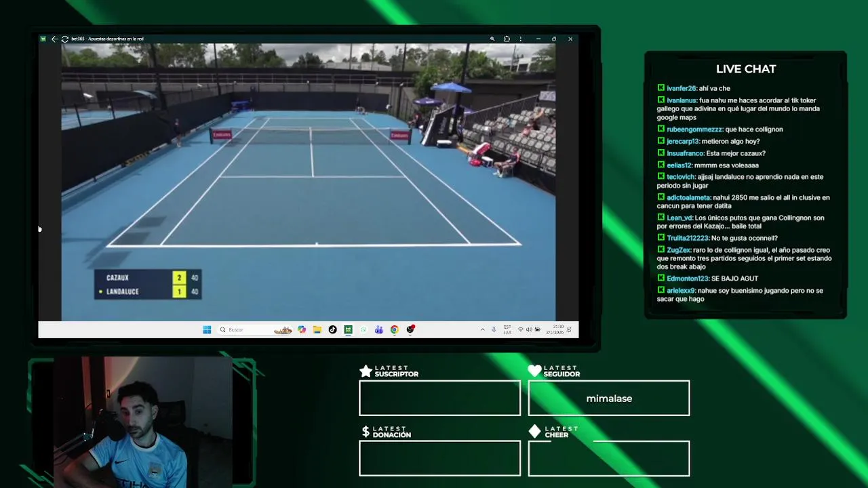
Task: Open the zoom magnifier in title bar
Action: [492, 39]
